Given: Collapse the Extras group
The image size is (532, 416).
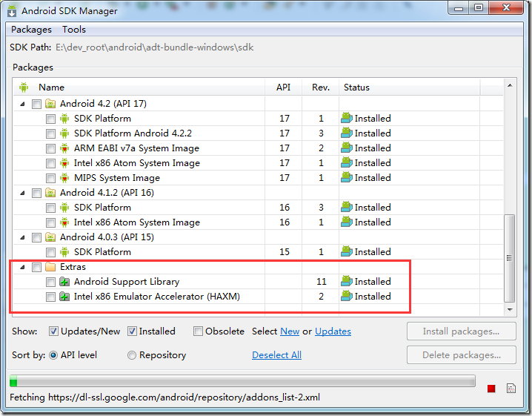Looking at the screenshot, I should tap(22, 267).
